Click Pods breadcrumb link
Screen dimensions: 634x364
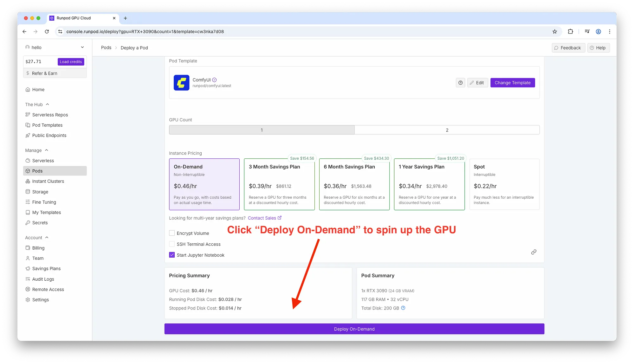point(106,48)
